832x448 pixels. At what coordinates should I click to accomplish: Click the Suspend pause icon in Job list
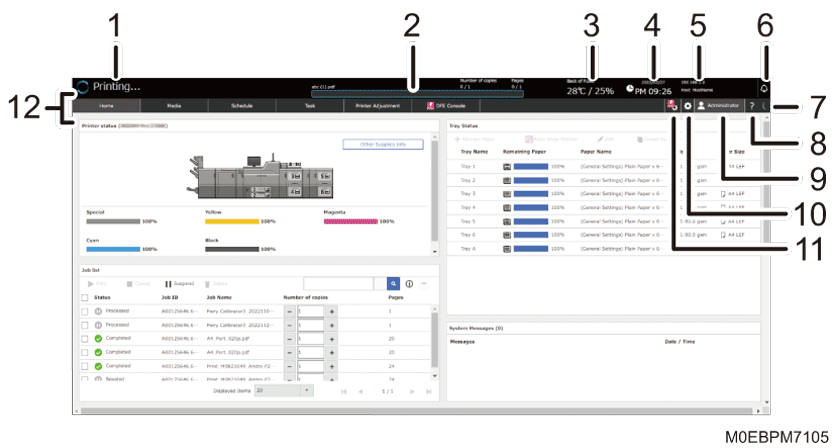pyautogui.click(x=168, y=284)
